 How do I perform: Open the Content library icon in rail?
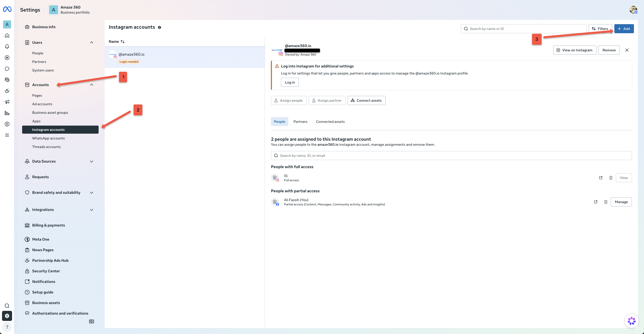pos(7,80)
